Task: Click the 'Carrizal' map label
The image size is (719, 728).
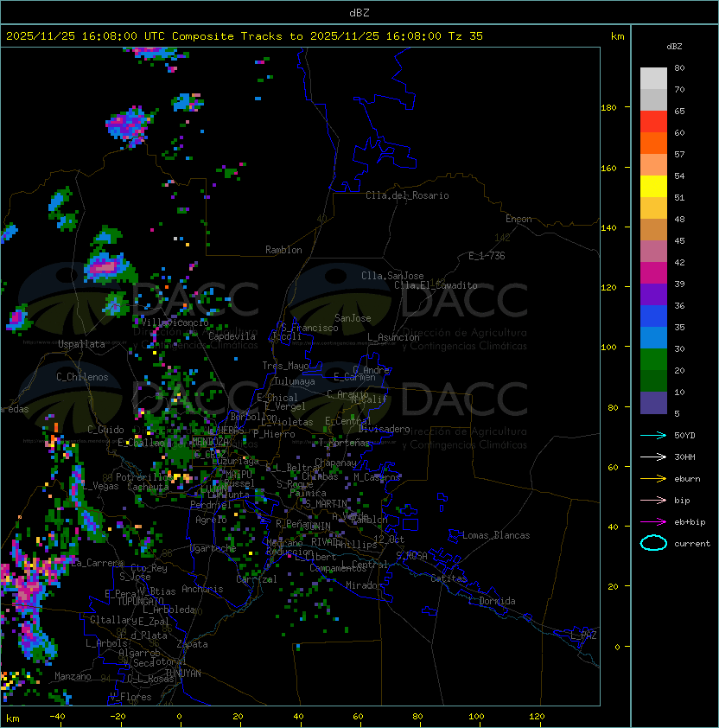Action: coord(256,579)
